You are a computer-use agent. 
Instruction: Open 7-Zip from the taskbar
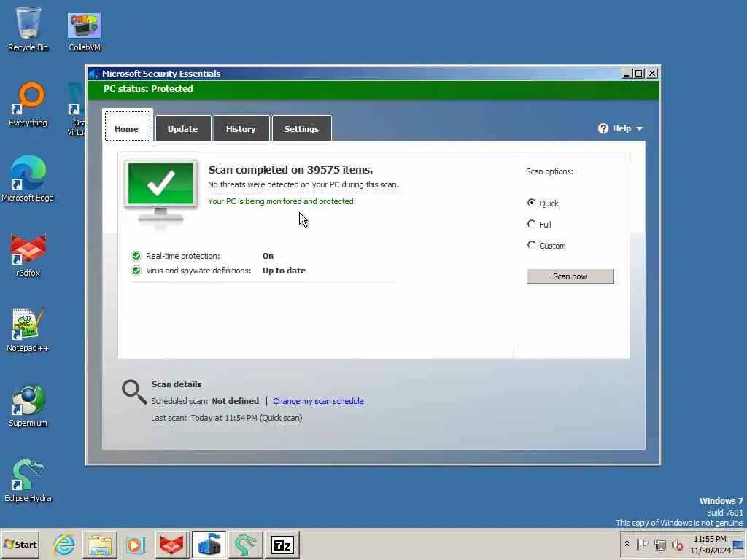(282, 544)
